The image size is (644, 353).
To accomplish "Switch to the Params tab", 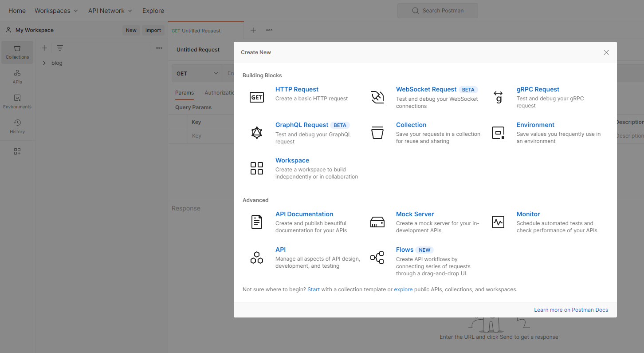I will [x=185, y=93].
